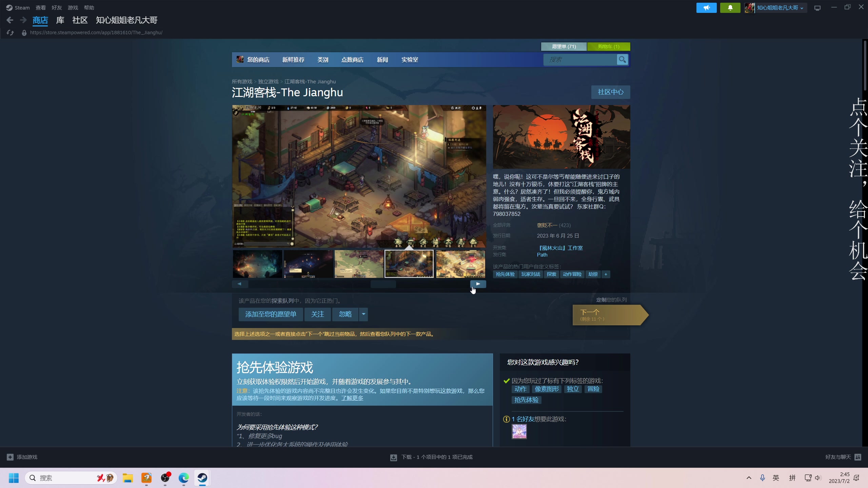
Task: Show hidden tray icons chevron
Action: click(749, 478)
